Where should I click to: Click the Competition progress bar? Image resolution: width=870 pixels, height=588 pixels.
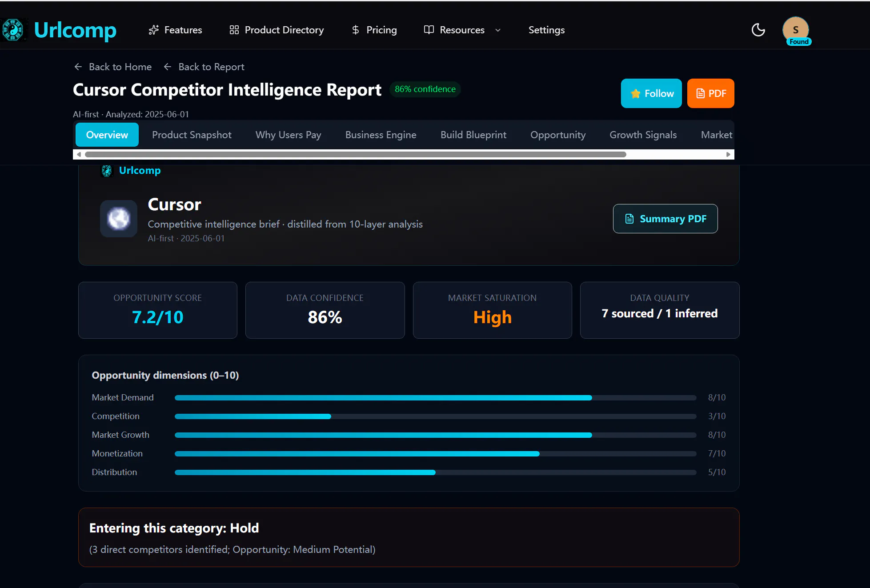[436, 416]
